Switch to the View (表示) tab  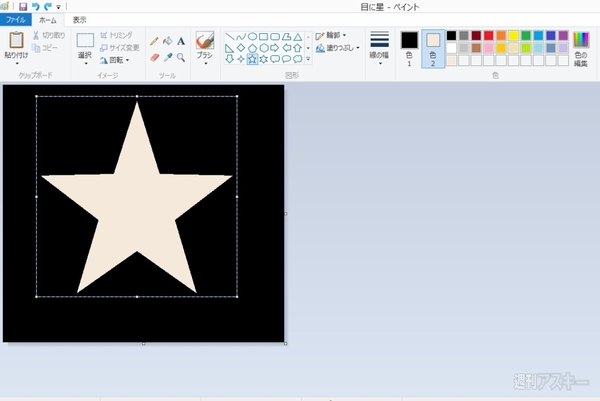[x=80, y=20]
